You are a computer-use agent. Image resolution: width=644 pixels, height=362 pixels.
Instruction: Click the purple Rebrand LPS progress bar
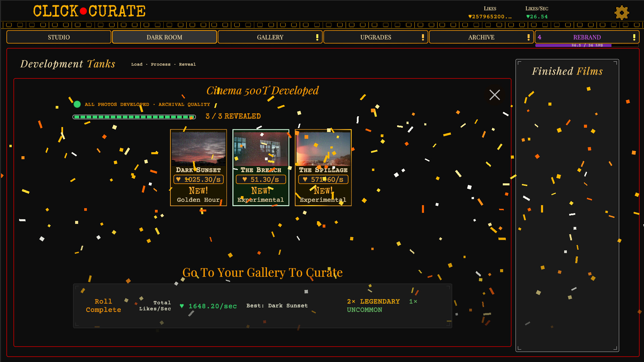tap(587, 45)
